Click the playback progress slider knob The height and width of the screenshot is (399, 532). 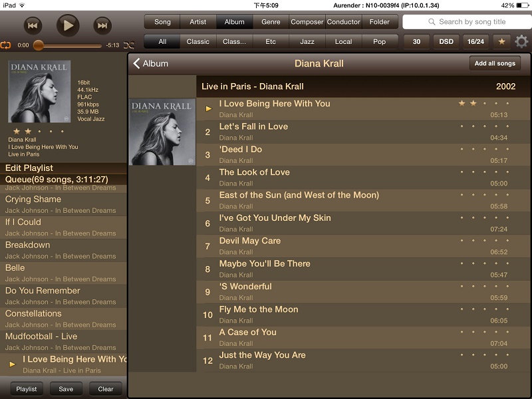point(39,45)
